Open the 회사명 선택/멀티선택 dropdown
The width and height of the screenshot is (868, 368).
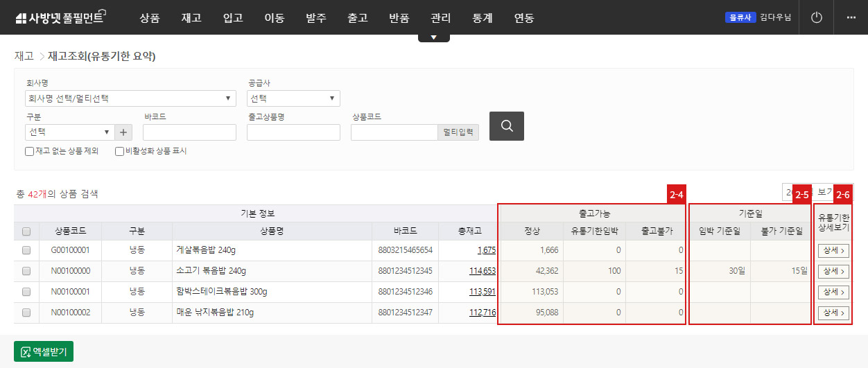pyautogui.click(x=130, y=98)
